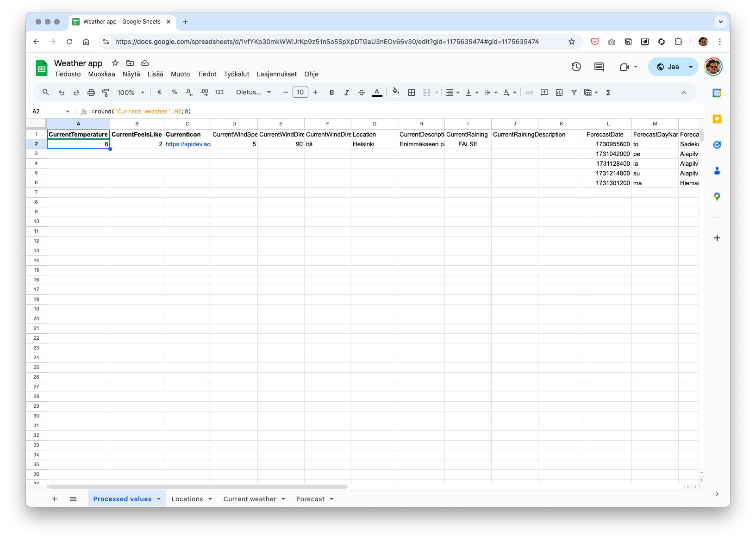The image size is (756, 536).
Task: Open the fill color picker
Action: point(395,92)
